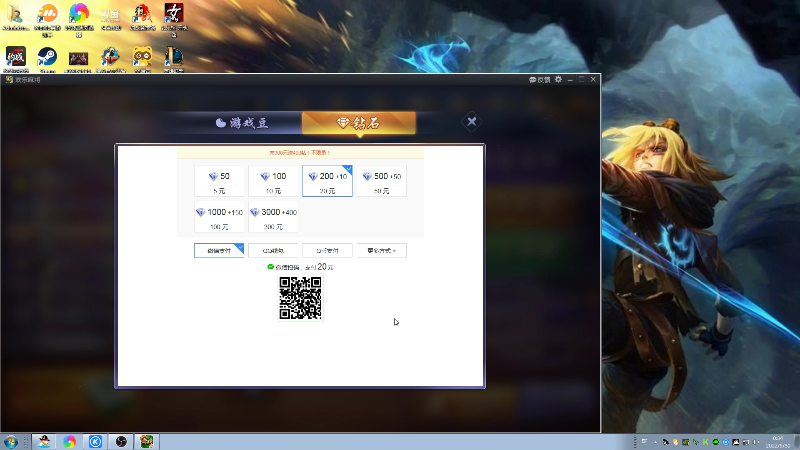Image resolution: width=800 pixels, height=450 pixels.
Task: Switch to the 游戏豆 tab
Action: point(242,123)
